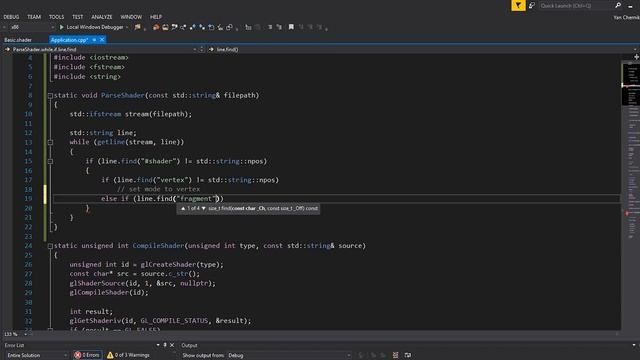640x360 pixels.
Task: Toggle the 0 Errors filter
Action: pos(87,356)
